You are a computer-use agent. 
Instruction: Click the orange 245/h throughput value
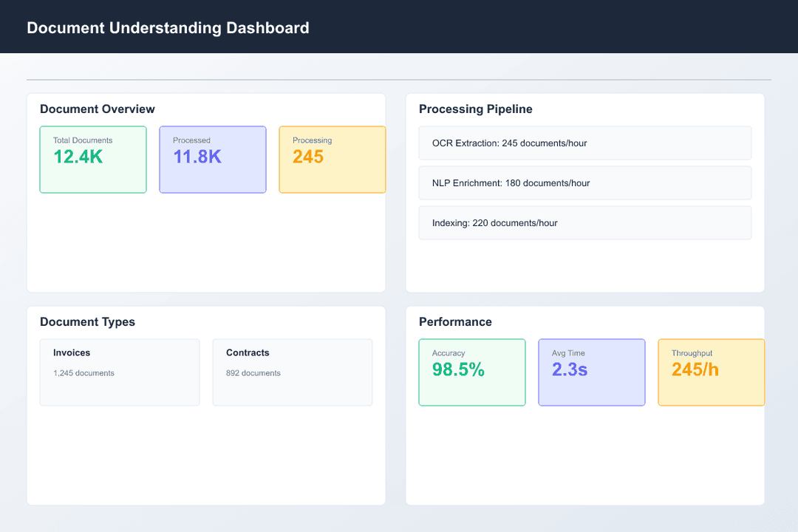695,369
